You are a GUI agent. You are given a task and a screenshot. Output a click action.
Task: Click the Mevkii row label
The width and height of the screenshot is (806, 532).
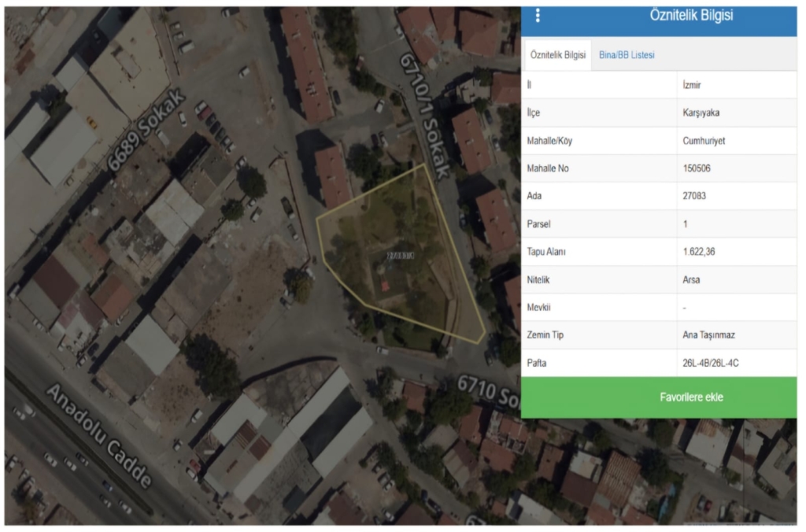[539, 308]
